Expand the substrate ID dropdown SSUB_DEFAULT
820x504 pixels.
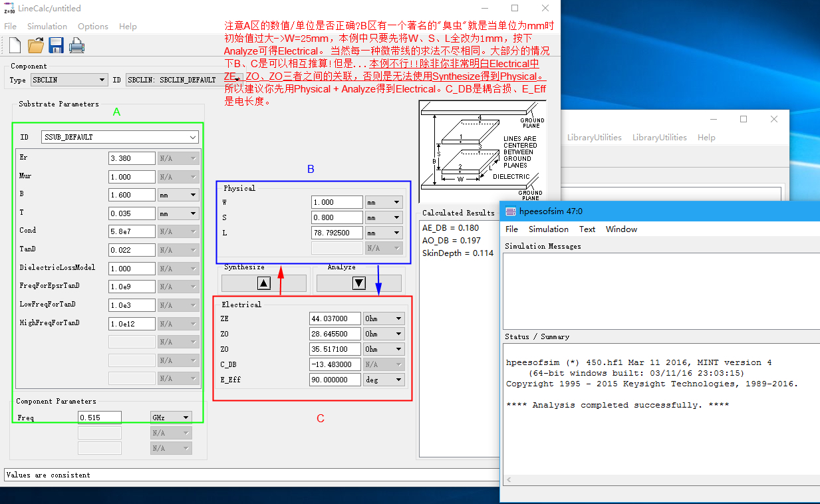click(x=120, y=137)
